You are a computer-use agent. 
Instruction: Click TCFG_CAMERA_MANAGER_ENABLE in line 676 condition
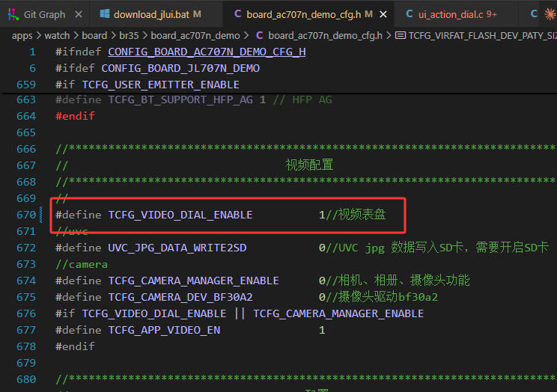click(338, 313)
